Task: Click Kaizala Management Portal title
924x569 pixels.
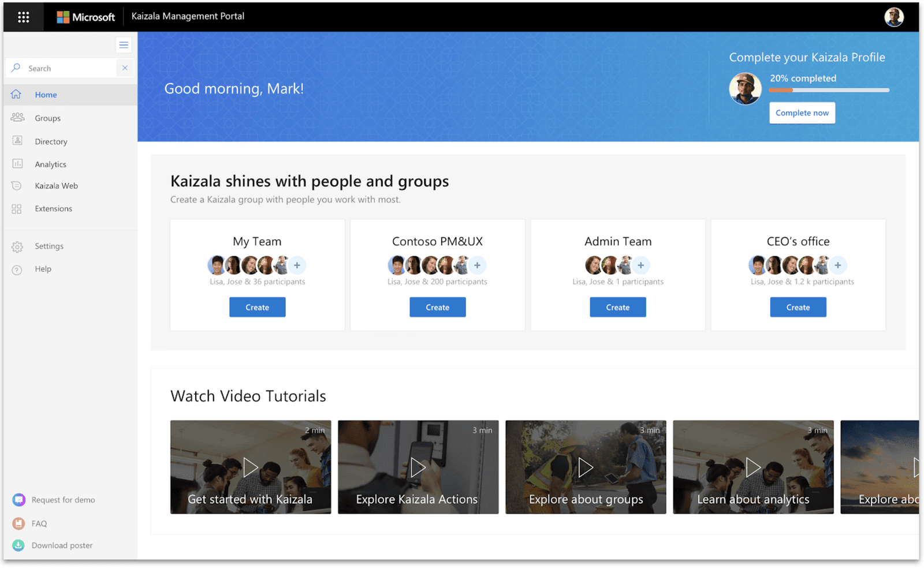Action: click(188, 16)
